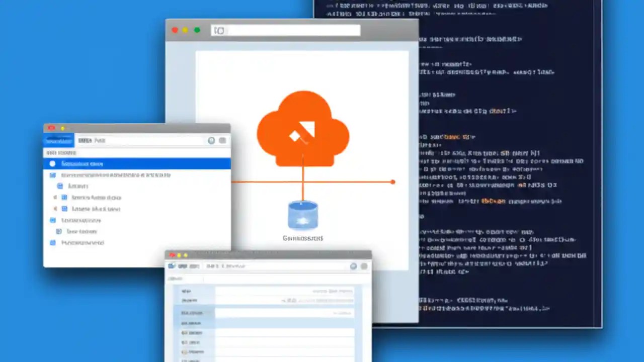Collapse the second-level tree item under the selected row
This screenshot has width=644, height=362.
[x=60, y=186]
